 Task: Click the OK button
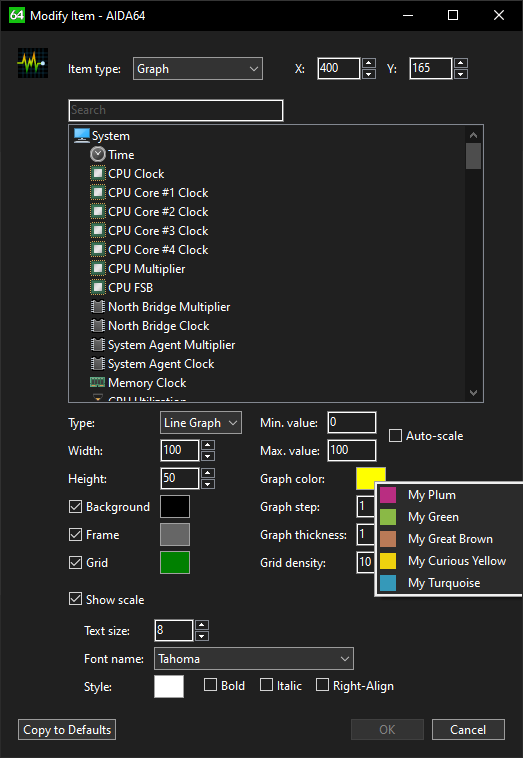click(x=387, y=729)
